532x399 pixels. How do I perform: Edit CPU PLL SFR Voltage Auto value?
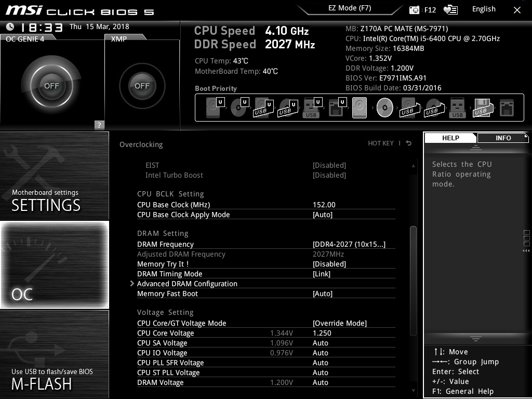coord(320,362)
